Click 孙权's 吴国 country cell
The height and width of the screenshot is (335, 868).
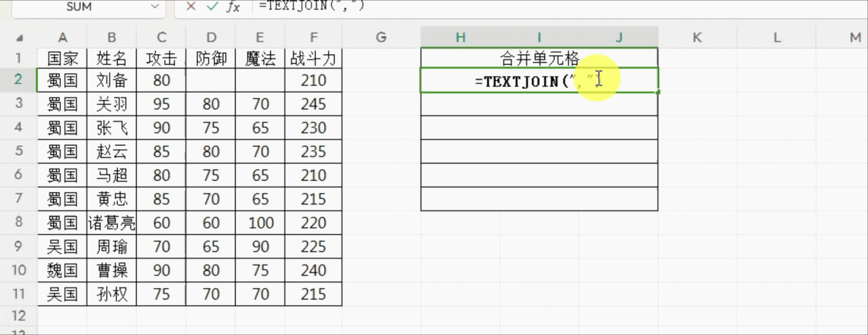[x=62, y=294]
